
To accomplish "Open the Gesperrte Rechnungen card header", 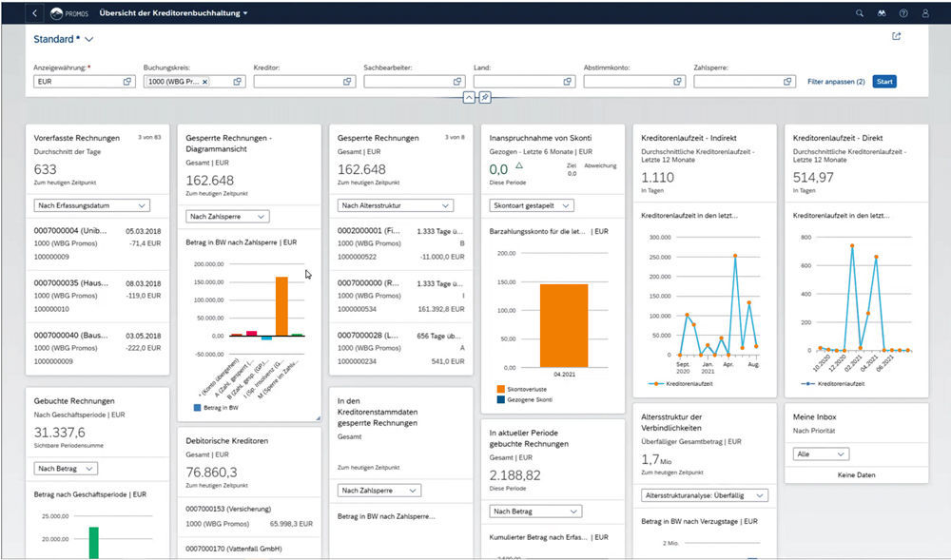I will 378,138.
